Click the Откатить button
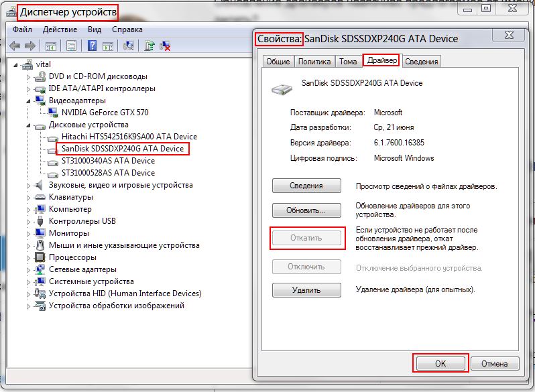 pos(306,238)
